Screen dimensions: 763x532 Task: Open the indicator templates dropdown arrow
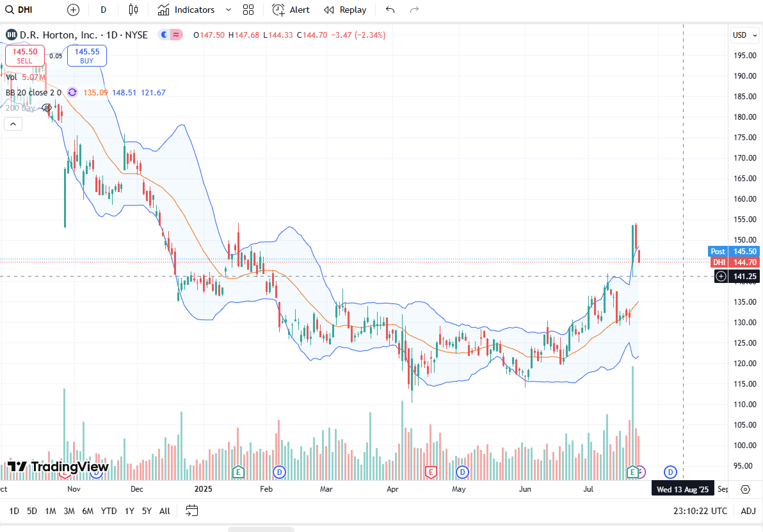tap(229, 10)
